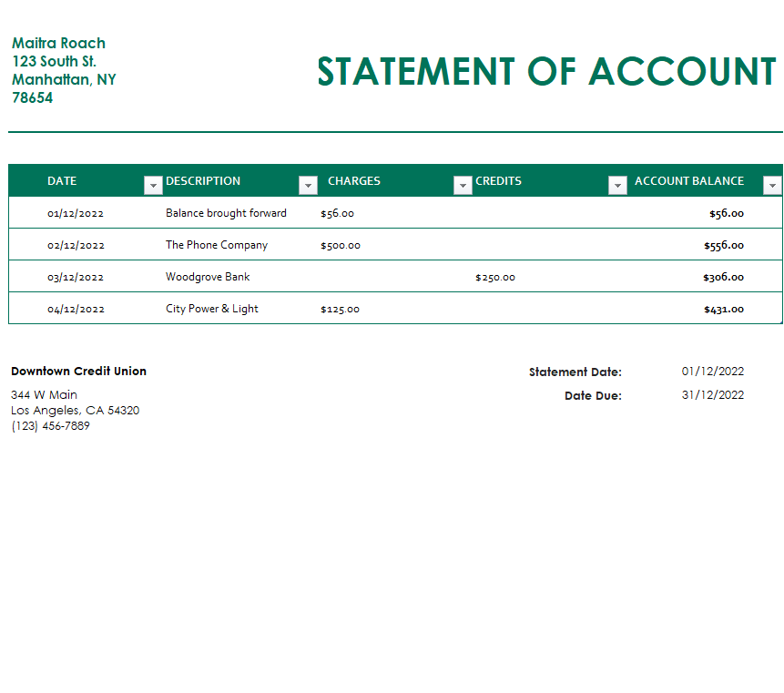Select the $125.00 charges cell
Image resolution: width=784 pixels, height=693 pixels.
point(341,309)
